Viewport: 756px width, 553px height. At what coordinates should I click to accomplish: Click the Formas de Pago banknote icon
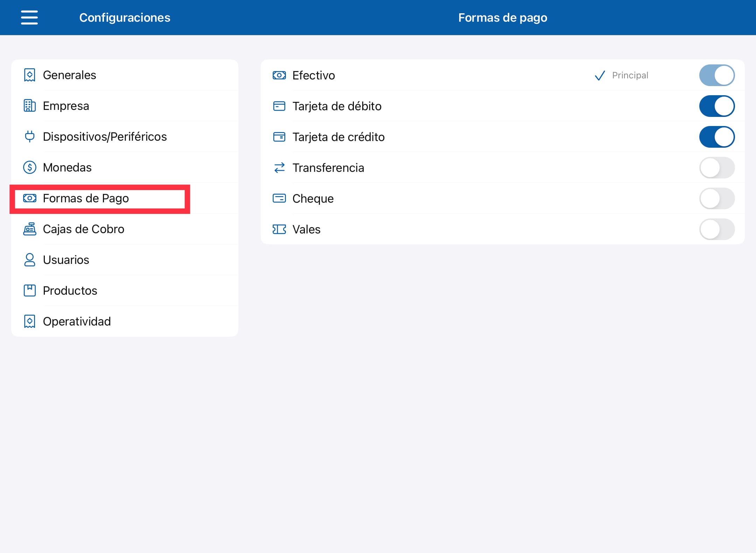click(30, 198)
